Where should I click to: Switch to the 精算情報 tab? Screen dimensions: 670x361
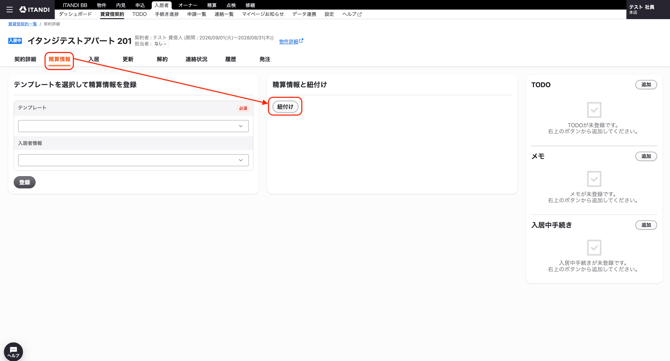point(59,59)
